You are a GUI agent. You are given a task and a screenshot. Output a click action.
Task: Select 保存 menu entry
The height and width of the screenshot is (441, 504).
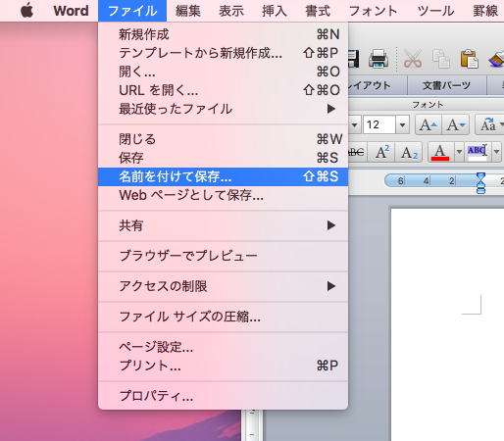pos(223,158)
